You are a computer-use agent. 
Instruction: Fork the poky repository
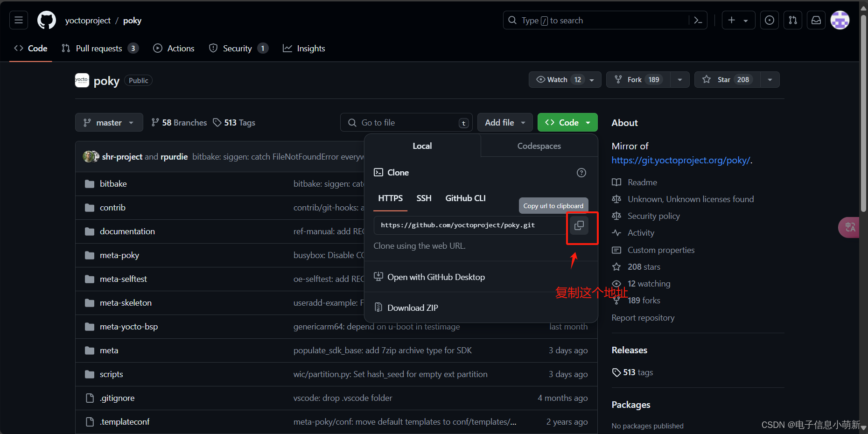click(638, 80)
